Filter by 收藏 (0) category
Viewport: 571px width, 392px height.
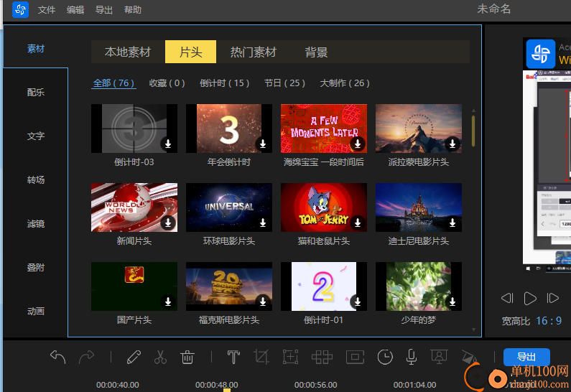167,83
